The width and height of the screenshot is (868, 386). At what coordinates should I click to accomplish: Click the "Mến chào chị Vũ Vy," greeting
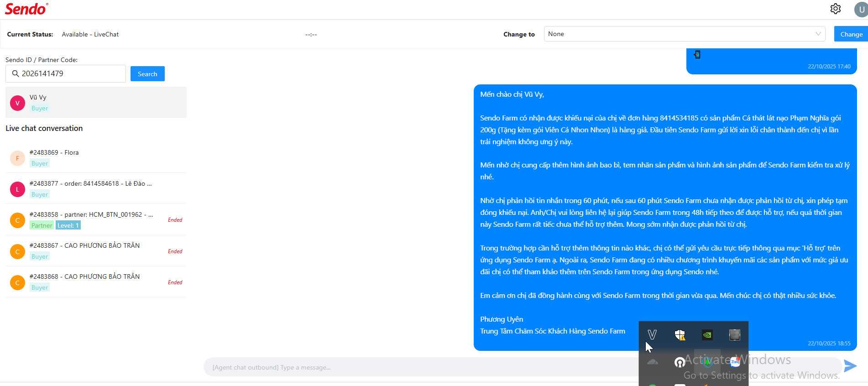click(512, 94)
